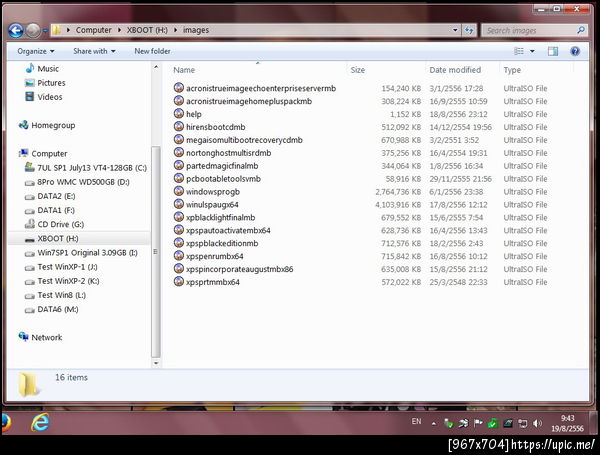Click the volume speaker tray icon
Screen dimensions: 600x455
tap(537, 423)
